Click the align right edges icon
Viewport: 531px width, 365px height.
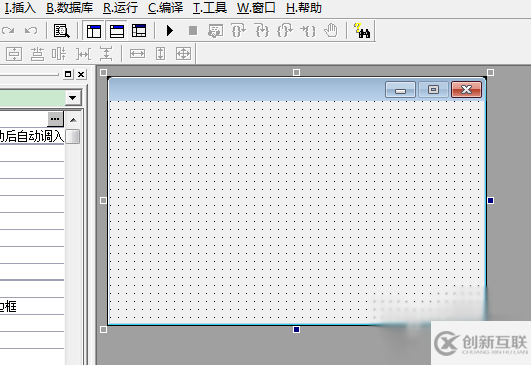pos(59,54)
